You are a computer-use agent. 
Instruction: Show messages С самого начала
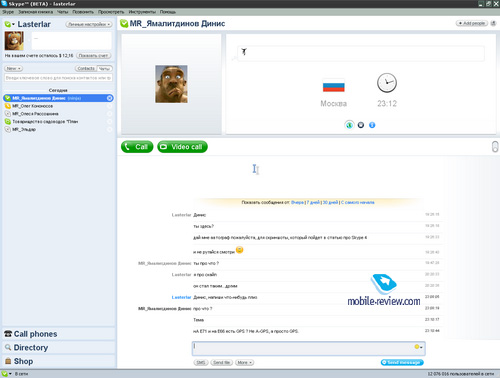(x=358, y=202)
